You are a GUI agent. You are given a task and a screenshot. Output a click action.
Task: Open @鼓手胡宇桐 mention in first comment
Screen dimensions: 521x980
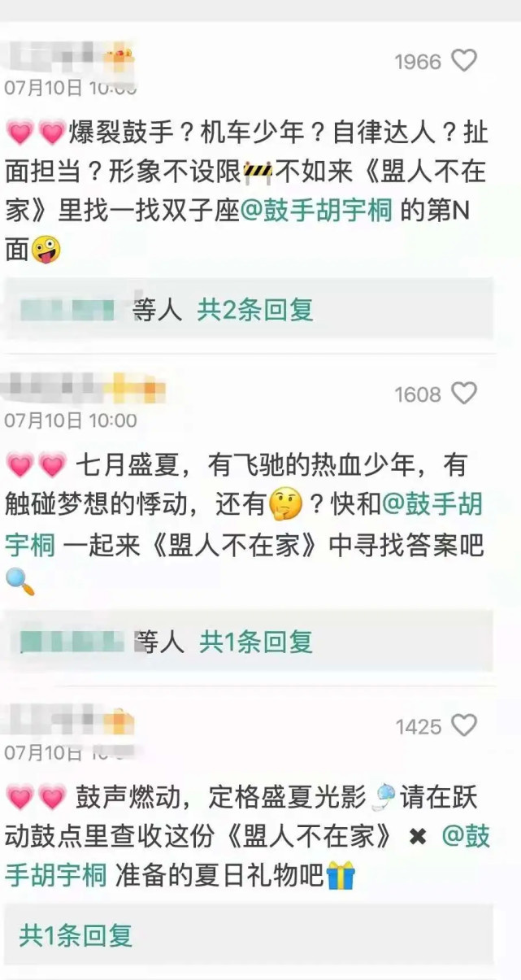point(317,211)
